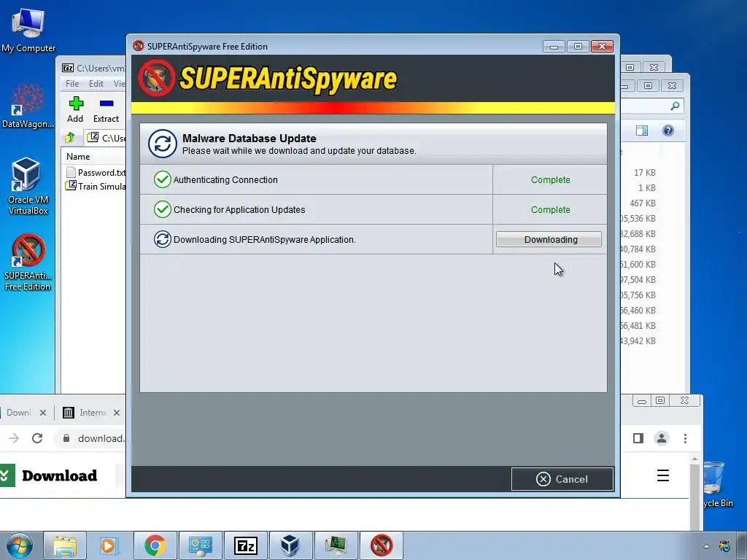Reload the Chrome page
Image resolution: width=747 pixels, height=560 pixels.
tap(37, 438)
